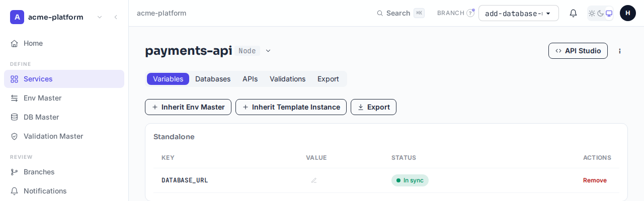
Task: Click the branch help question-mark icon
Action: [x=470, y=13]
